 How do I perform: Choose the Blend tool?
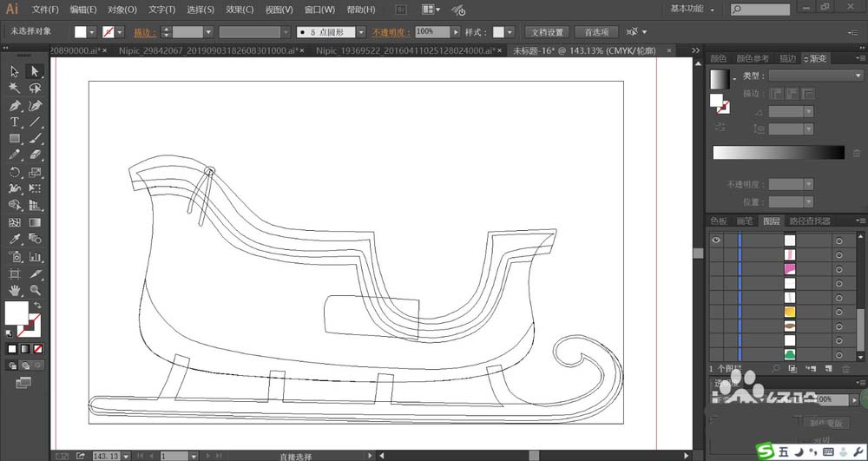pyautogui.click(x=35, y=239)
